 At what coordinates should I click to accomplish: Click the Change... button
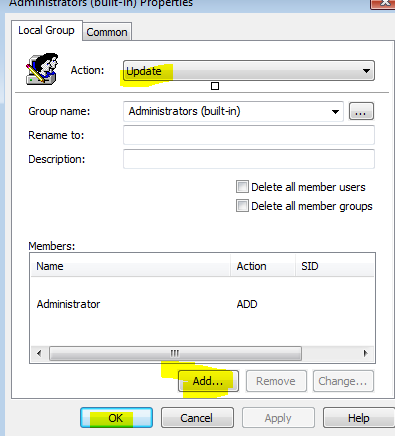coord(343,381)
